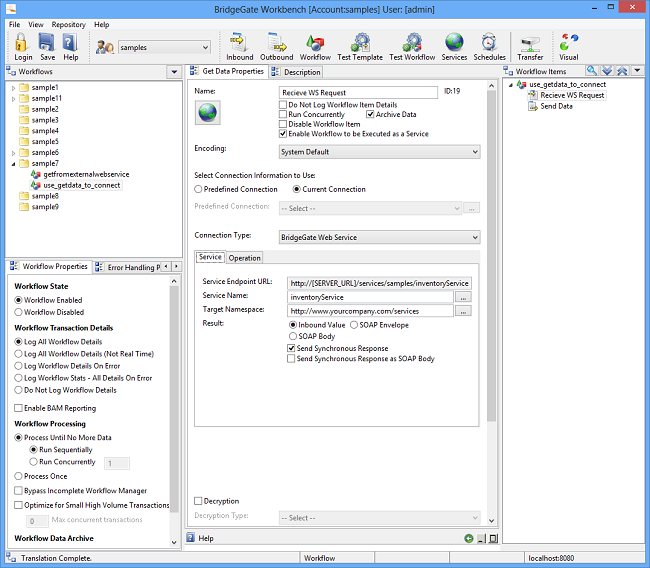Click the Service Endpoint URL field
Image resolution: width=650 pixels, height=568 pixels.
(x=378, y=283)
